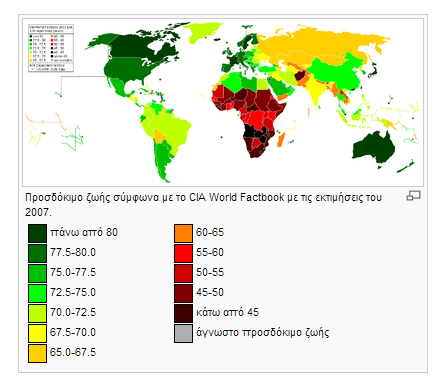This screenshot has width=439, height=386.
Task: Click the embedded small legend inside map
Action: [51, 48]
